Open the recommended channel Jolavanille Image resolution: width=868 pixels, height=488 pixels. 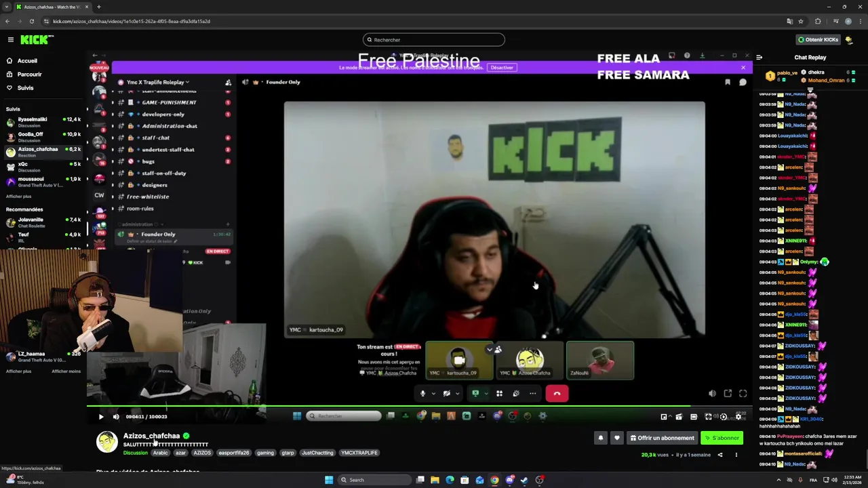[x=43, y=222]
